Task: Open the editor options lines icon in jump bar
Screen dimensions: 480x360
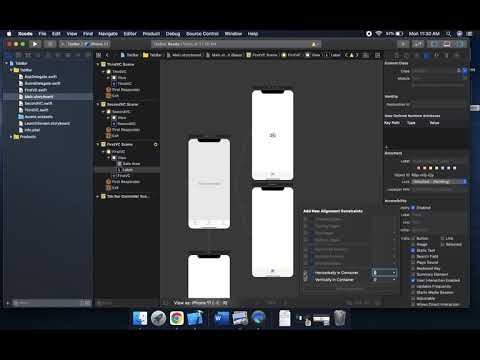Action: point(366,55)
